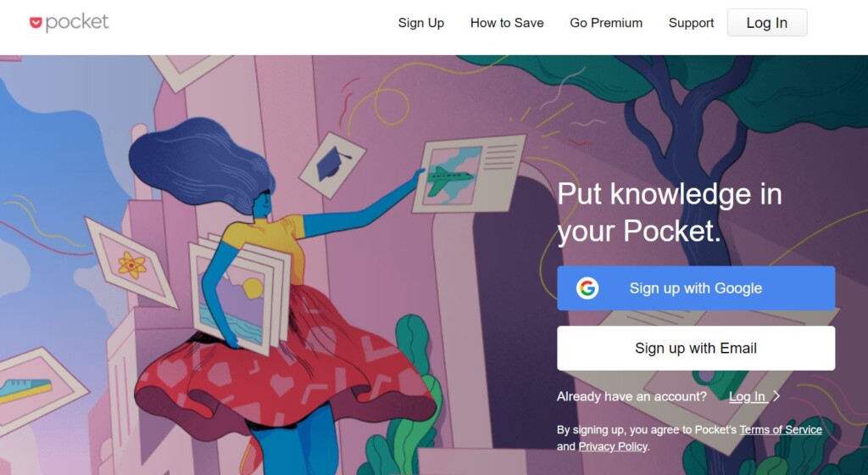Click the chevron arrow beside Log In
The image size is (868, 475).
(x=776, y=396)
